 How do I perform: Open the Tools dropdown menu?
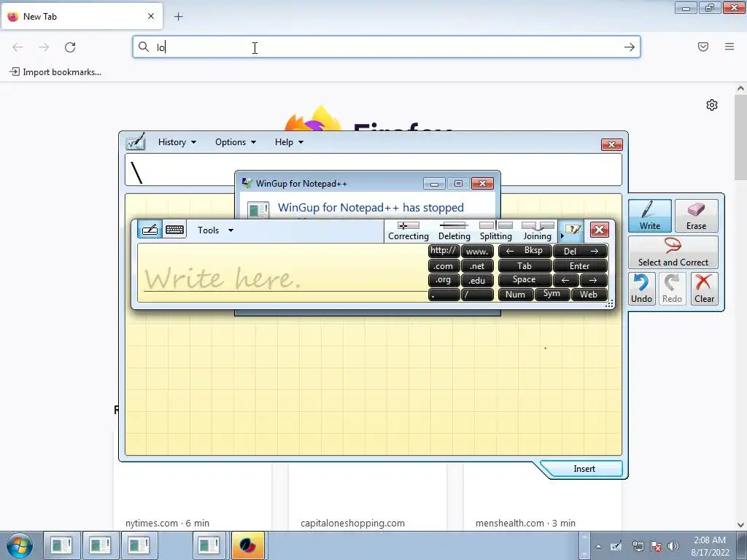pos(215,230)
